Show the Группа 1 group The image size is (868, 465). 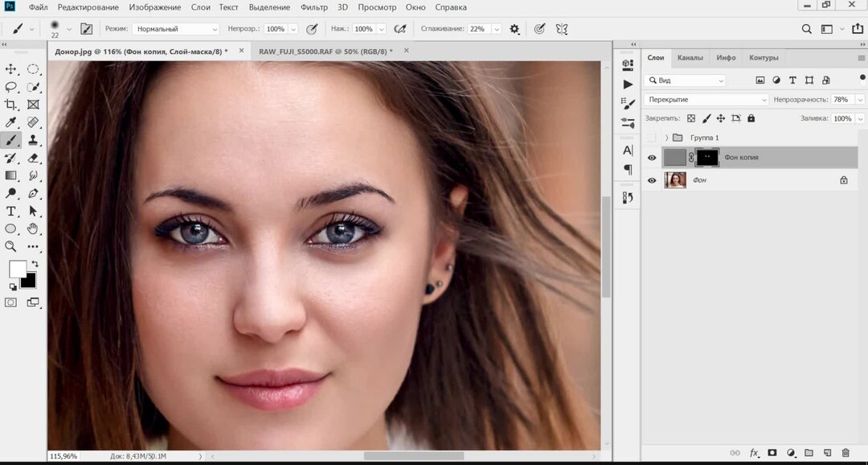[x=652, y=138]
